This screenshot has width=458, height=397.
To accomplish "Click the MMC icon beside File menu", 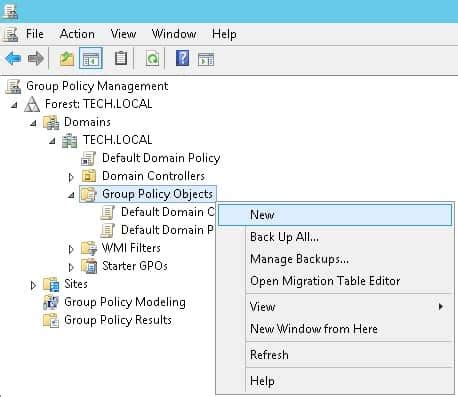I will coord(10,34).
